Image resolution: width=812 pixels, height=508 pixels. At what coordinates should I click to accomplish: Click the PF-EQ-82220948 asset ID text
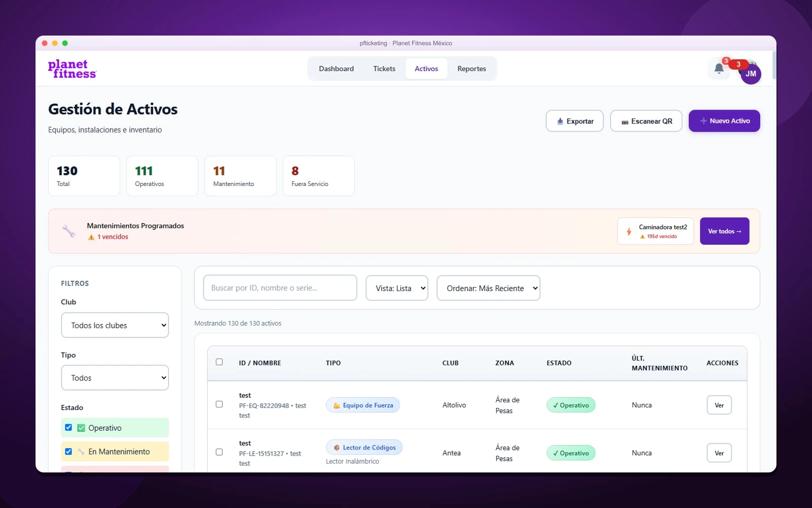click(x=264, y=405)
